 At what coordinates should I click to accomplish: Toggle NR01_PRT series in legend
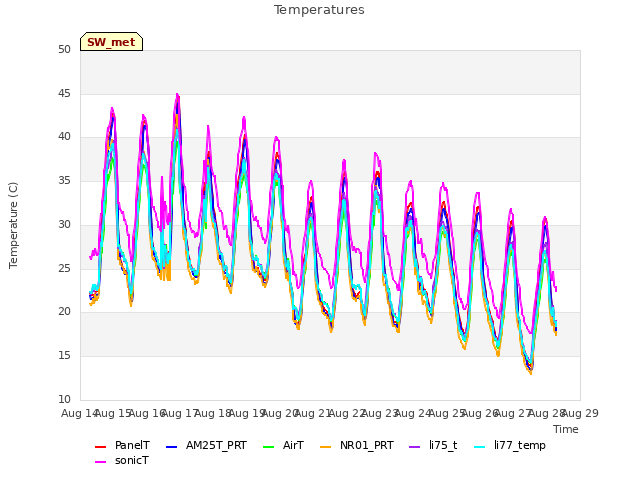click(356, 445)
